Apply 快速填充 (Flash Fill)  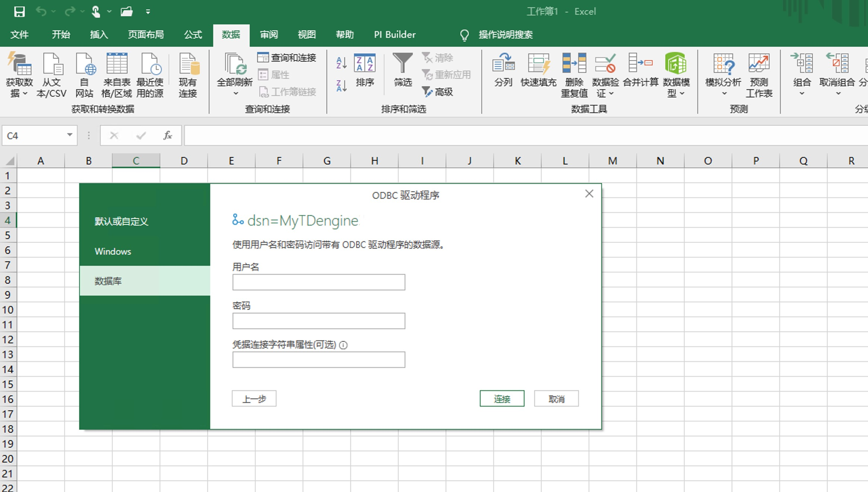[x=538, y=71]
